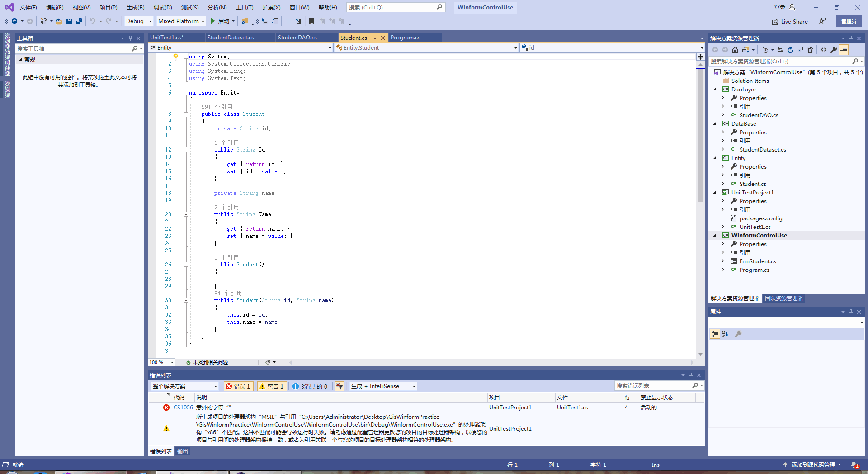Select FrmStudent.cs in Solution Explorer
The height and width of the screenshot is (474, 868).
[x=758, y=261]
